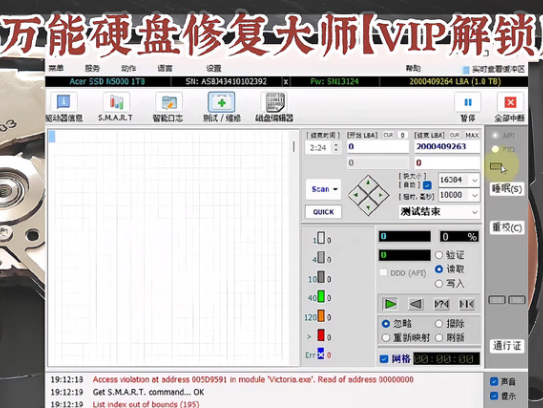Image resolution: width=543 pixels, height=408 pixels.
Task: Click the random scan >|< button
Action: 466,304
